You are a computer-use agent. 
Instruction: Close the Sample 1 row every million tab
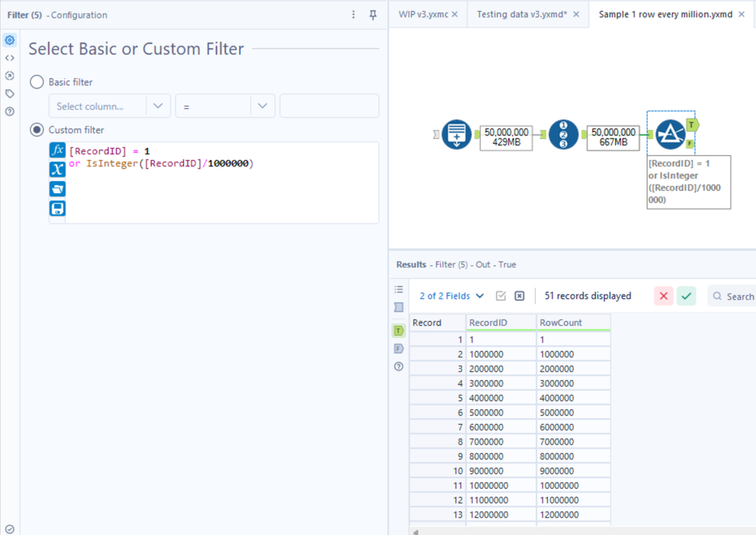click(x=742, y=14)
